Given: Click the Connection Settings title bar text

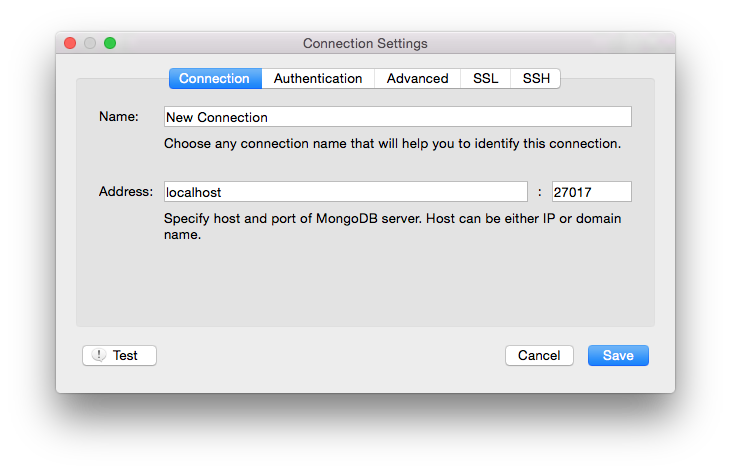Looking at the screenshot, I should pyautogui.click(x=365, y=44).
